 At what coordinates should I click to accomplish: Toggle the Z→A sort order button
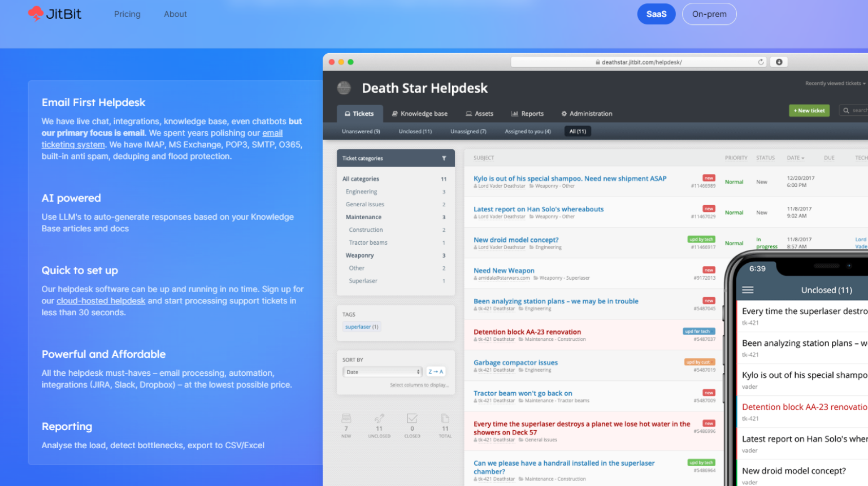[436, 372]
